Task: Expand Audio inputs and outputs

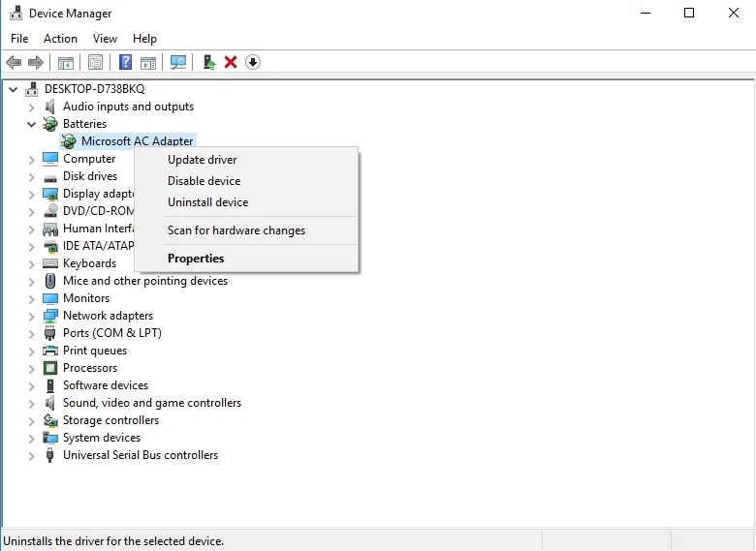Action: (x=32, y=107)
